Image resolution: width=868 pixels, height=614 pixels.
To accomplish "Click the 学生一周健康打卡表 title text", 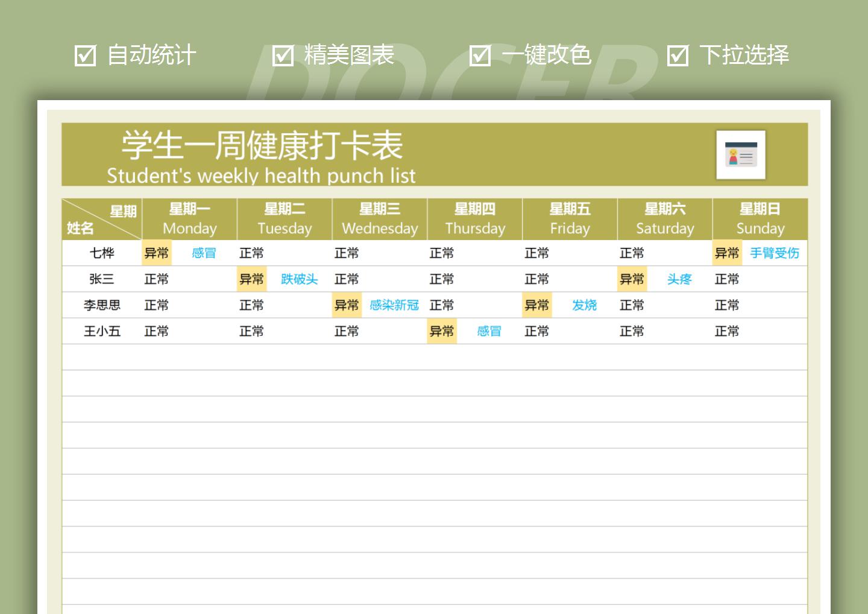I will pos(262,145).
